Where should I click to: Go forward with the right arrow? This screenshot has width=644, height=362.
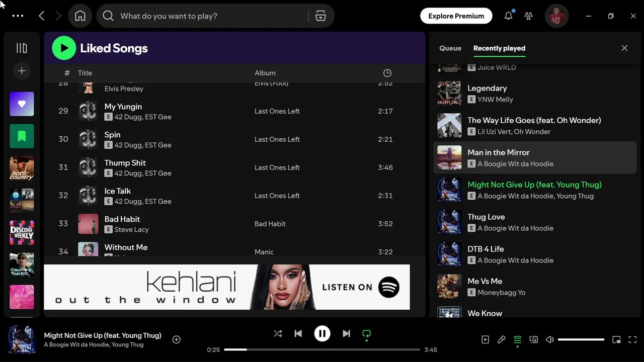click(58, 16)
